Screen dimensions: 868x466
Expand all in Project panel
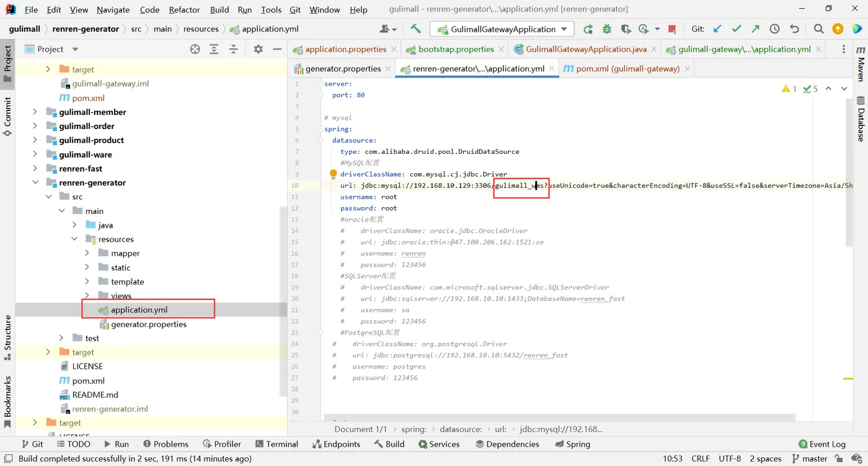point(214,49)
